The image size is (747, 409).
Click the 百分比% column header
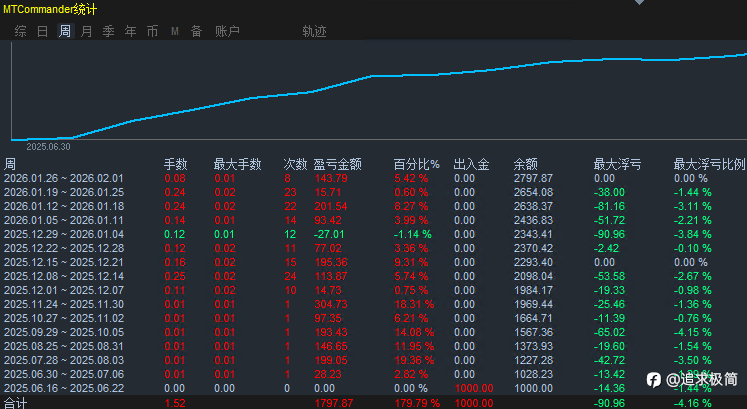tap(416, 164)
